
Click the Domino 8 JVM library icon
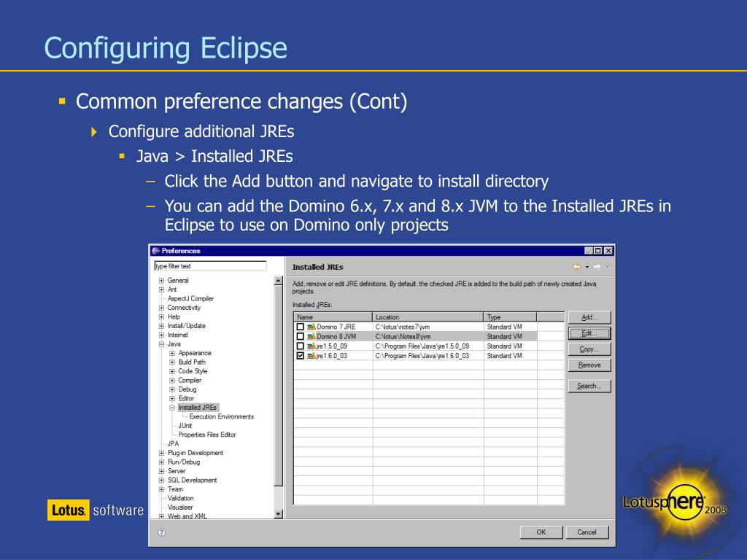[x=311, y=337]
